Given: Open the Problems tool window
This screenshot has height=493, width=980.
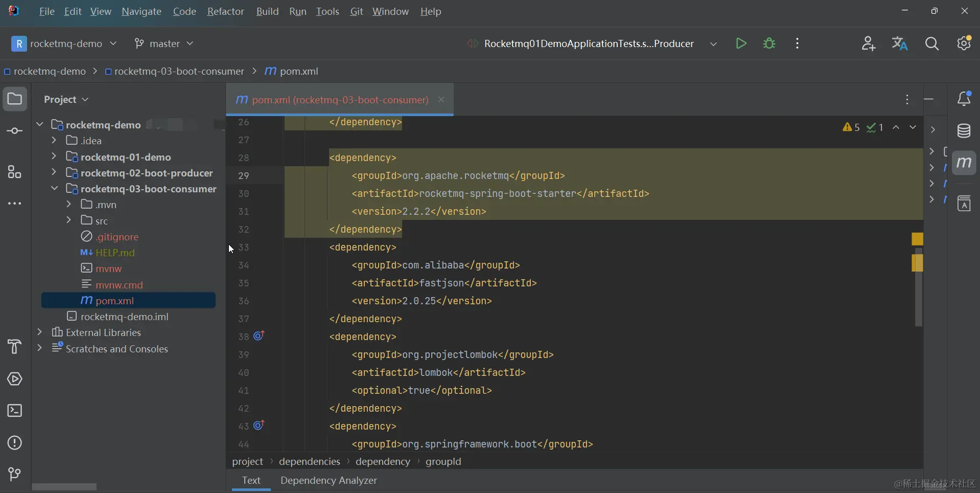Looking at the screenshot, I should pos(15,443).
